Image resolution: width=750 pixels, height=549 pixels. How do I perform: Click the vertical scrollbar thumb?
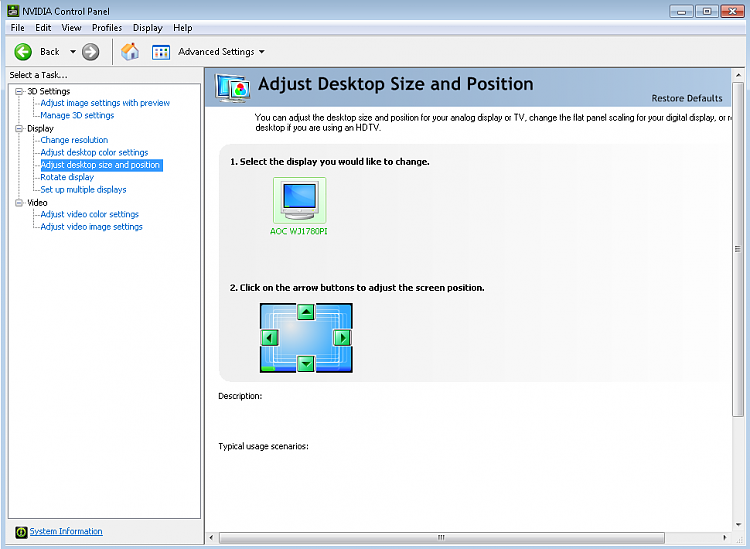click(x=738, y=249)
